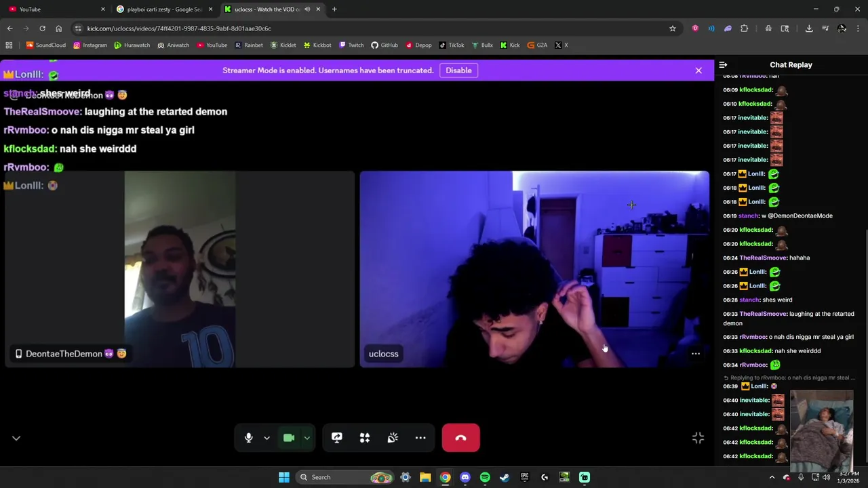Open the GitHub bookmark
This screenshot has width=868, height=488.
(384, 45)
